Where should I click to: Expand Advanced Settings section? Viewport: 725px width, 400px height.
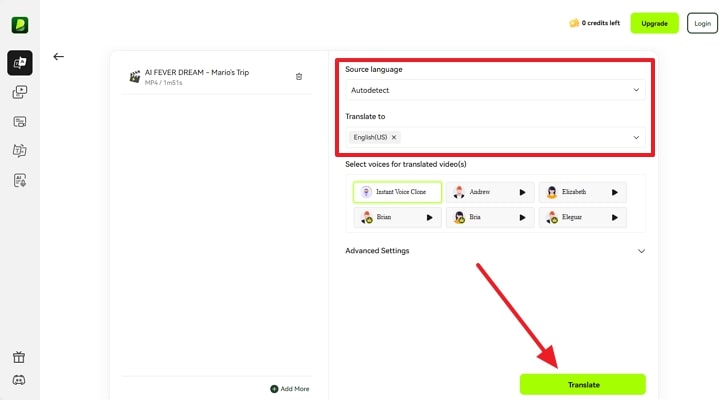pyautogui.click(x=495, y=251)
